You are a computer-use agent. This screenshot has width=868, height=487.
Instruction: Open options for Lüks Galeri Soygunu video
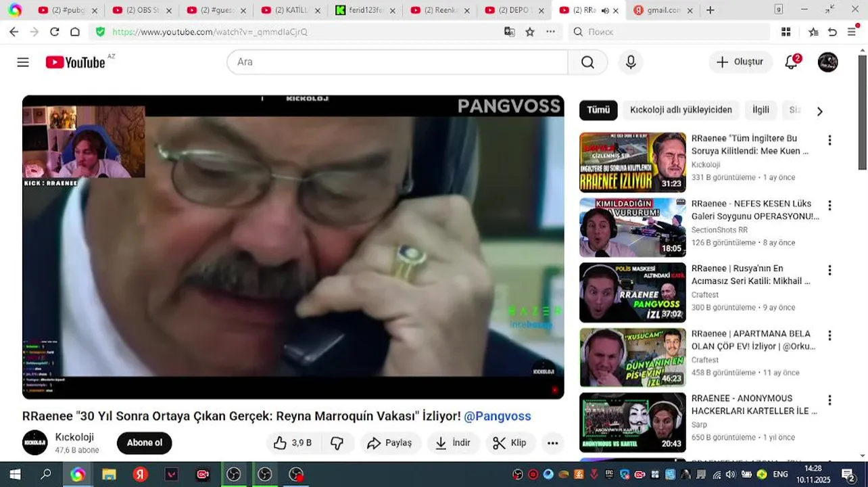(829, 206)
